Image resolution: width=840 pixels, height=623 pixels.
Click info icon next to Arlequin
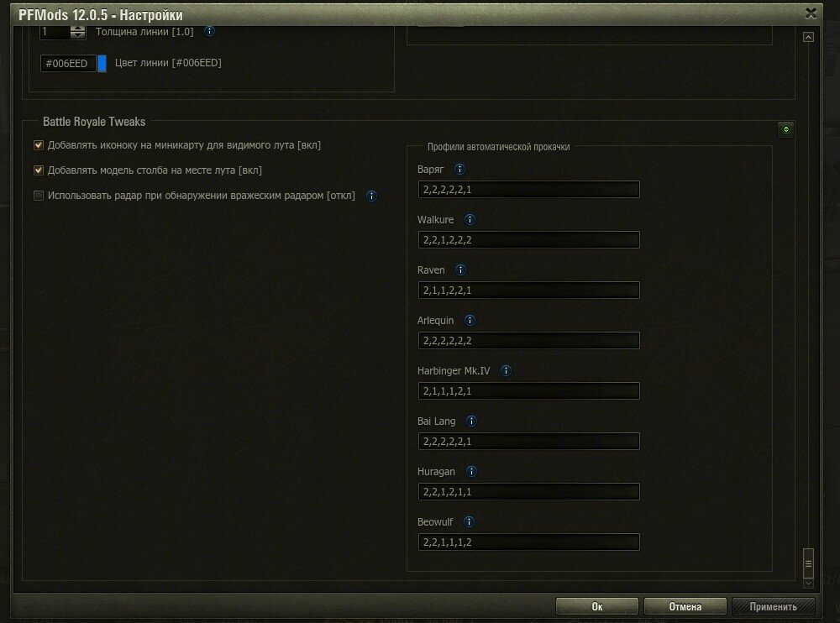tap(470, 321)
